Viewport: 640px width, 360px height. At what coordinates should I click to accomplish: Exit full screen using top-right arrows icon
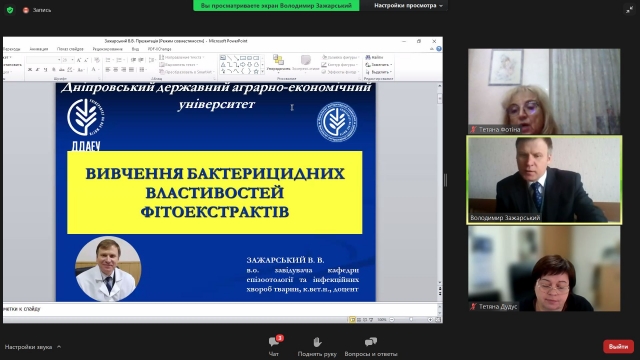(629, 10)
